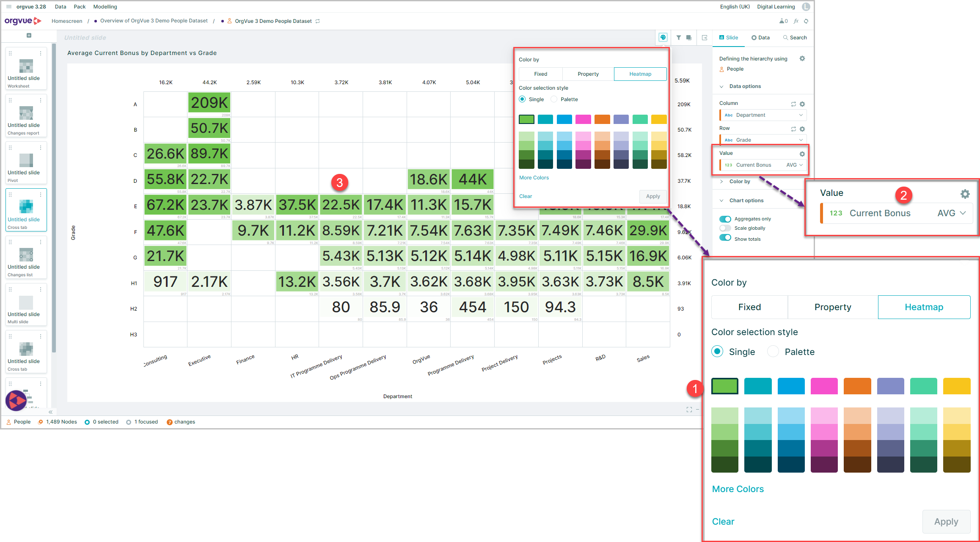Pick the orange swatch in the enlarged panel
The height and width of the screenshot is (542, 980).
pyautogui.click(x=857, y=386)
